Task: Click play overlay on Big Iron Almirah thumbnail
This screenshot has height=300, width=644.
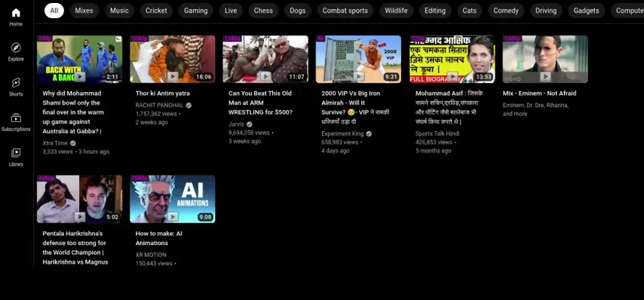Action: pyautogui.click(x=358, y=76)
